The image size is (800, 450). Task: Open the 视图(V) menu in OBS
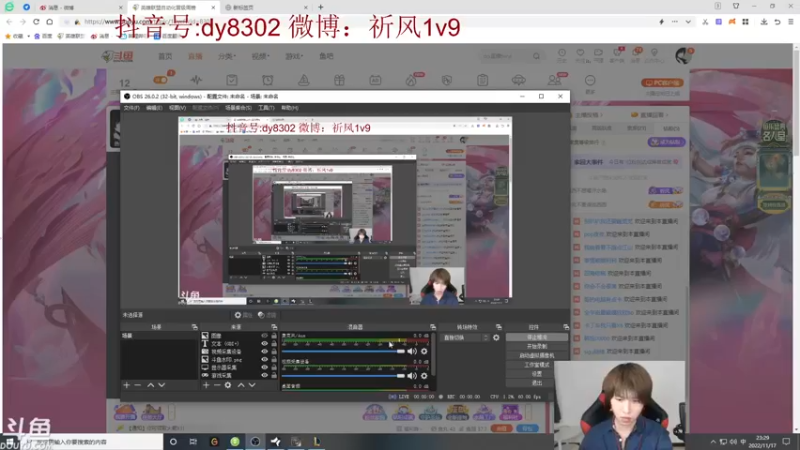point(177,108)
